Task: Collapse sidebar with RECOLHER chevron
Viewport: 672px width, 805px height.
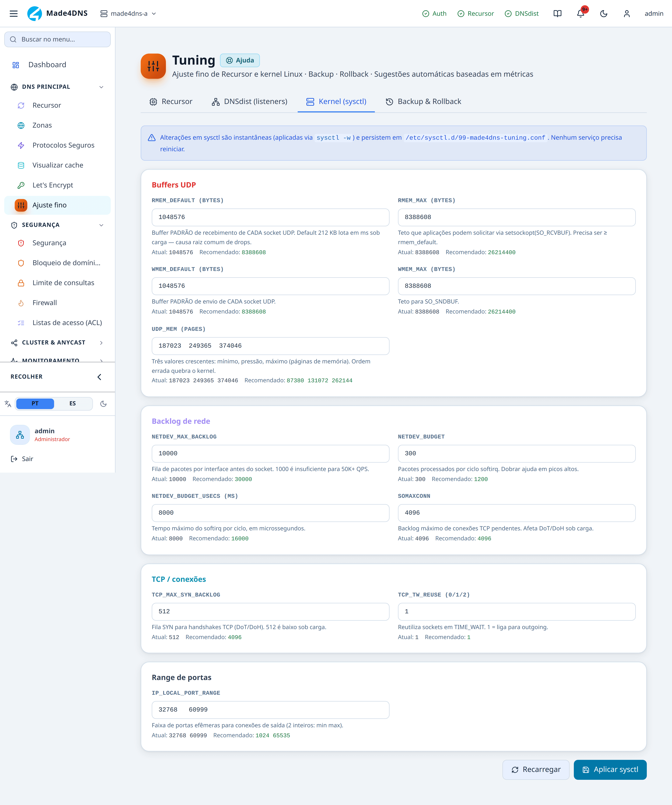Action: (99, 377)
